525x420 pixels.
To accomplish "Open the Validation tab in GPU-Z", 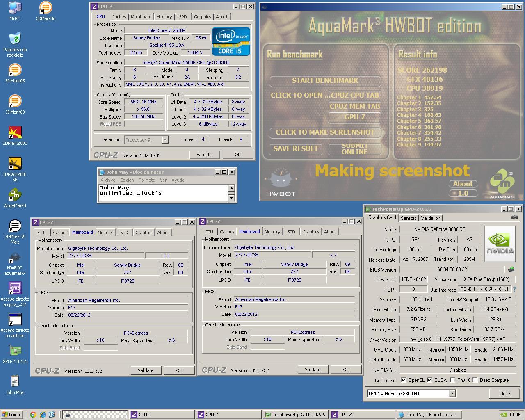I will point(431,218).
